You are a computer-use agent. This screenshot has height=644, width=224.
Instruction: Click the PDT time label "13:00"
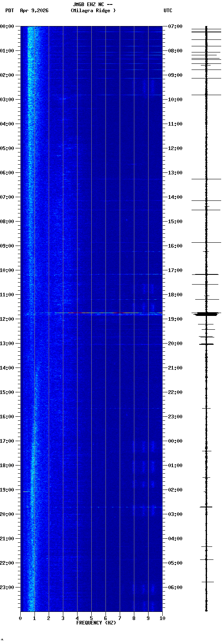click(7, 344)
